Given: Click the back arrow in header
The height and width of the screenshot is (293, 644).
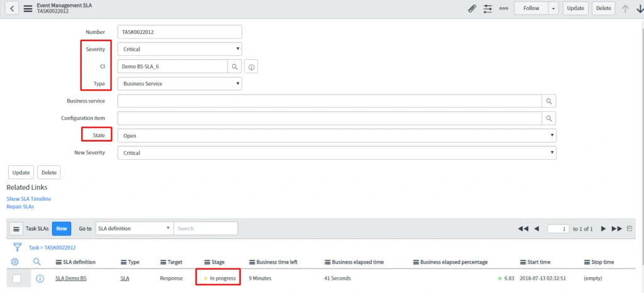Looking at the screenshot, I should [x=13, y=9].
